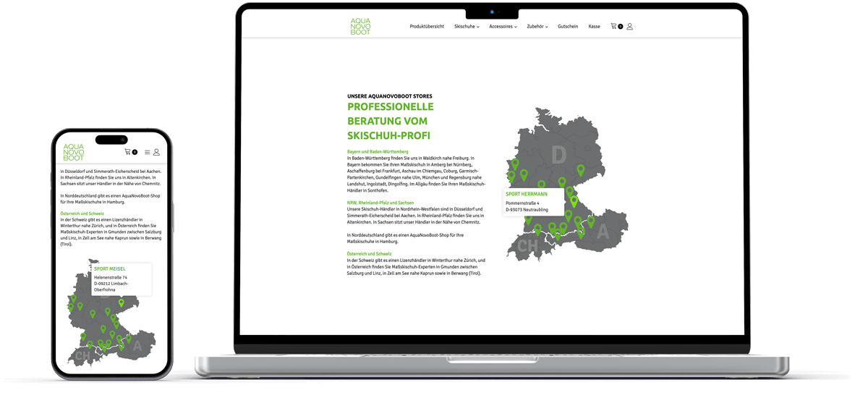Tap the Sport Meisel popup title on the phone
The height and width of the screenshot is (398, 868).
point(110,269)
